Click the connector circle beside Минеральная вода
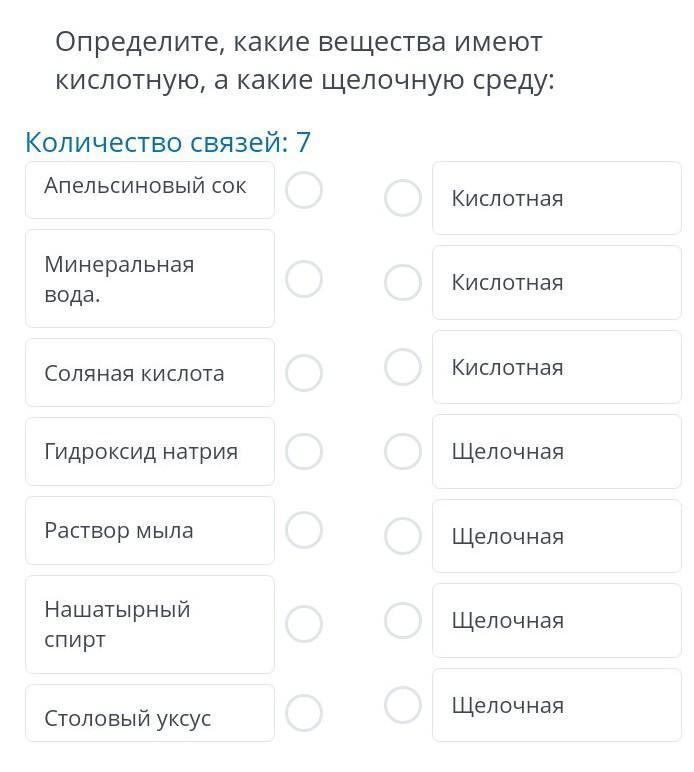The width and height of the screenshot is (694, 772). [x=304, y=279]
